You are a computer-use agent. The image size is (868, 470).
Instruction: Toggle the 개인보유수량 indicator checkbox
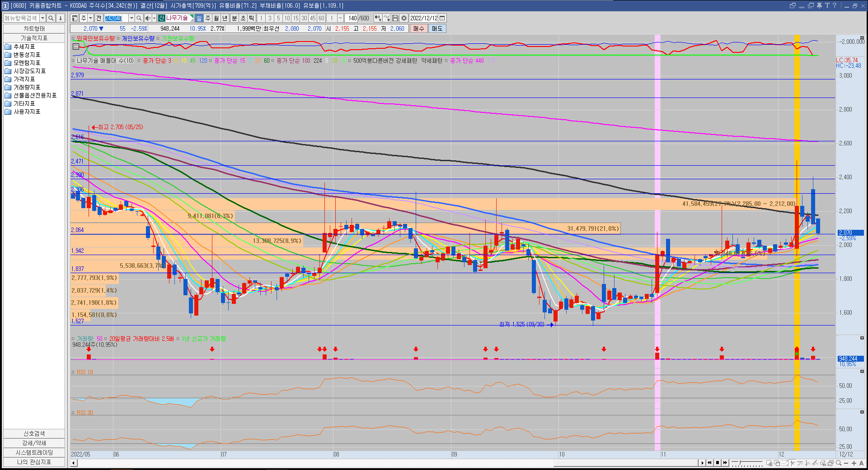(x=118, y=39)
